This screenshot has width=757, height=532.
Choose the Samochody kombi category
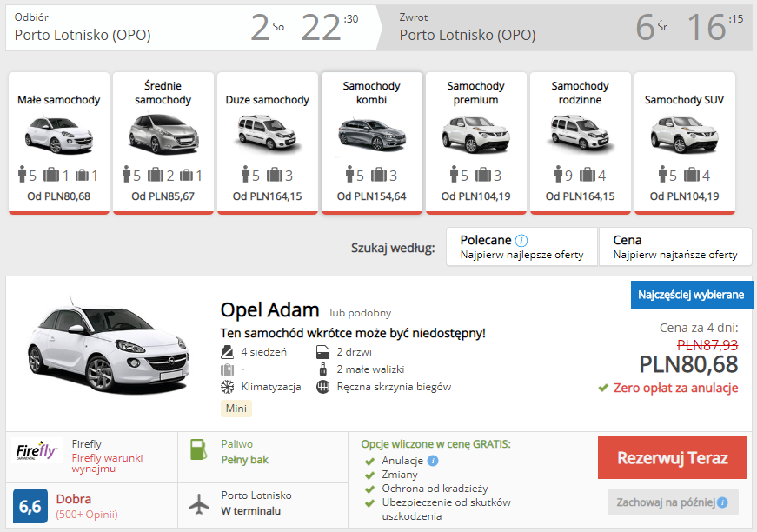tap(372, 143)
